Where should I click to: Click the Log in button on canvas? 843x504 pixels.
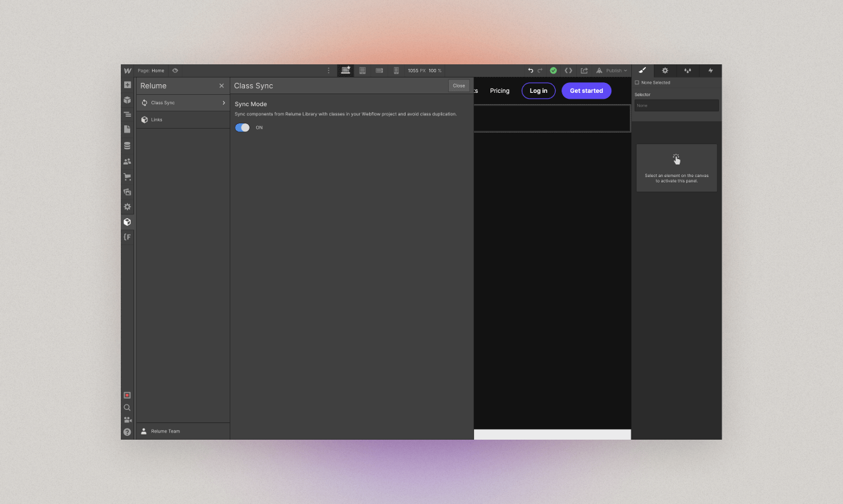(x=538, y=91)
